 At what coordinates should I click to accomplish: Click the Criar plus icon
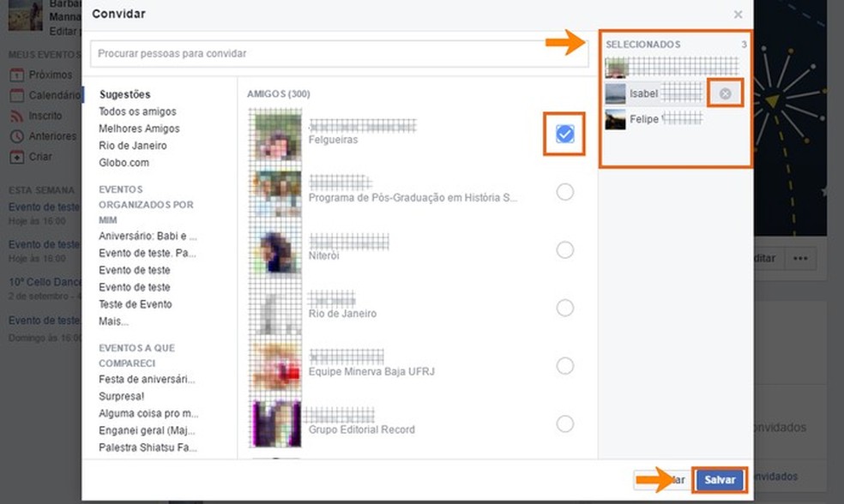[x=16, y=157]
